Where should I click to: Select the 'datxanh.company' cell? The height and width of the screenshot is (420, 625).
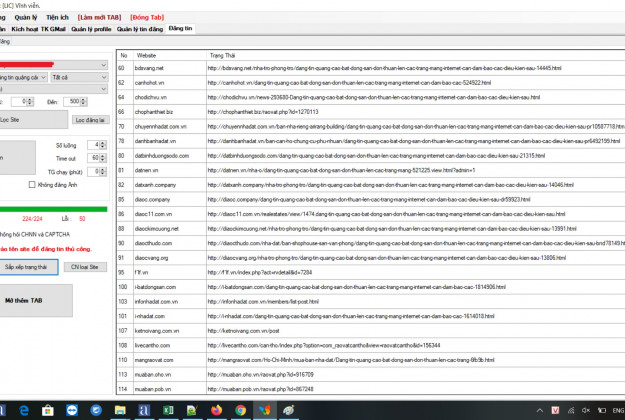coord(170,185)
